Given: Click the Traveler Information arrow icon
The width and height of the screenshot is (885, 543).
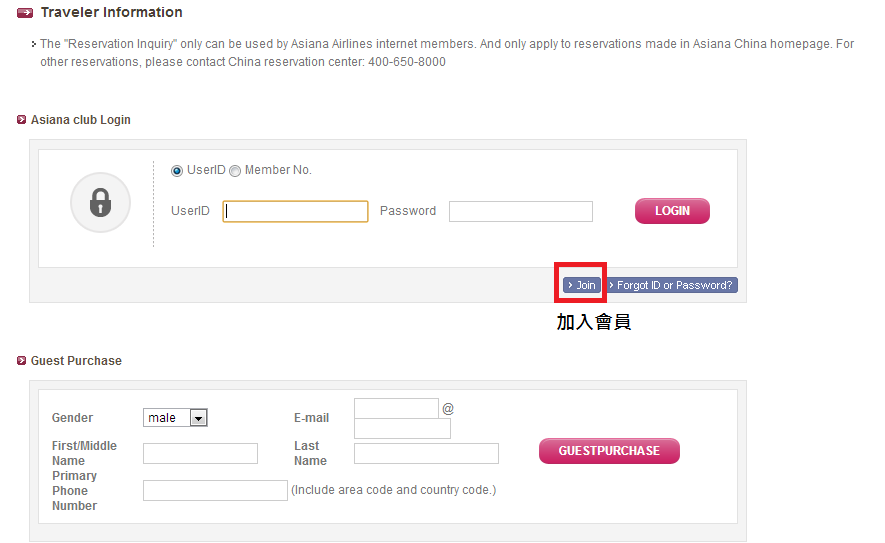Looking at the screenshot, I should [x=25, y=12].
